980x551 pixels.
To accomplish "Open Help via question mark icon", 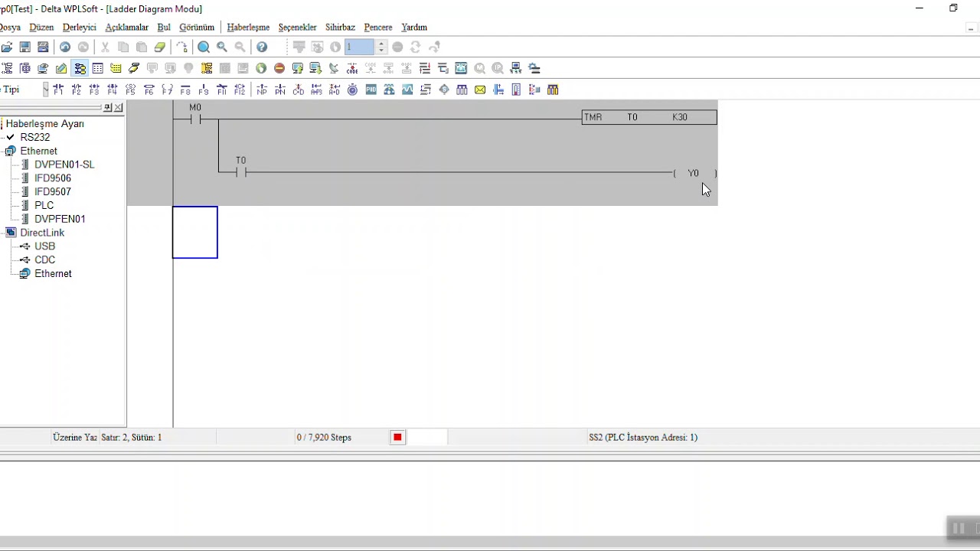I will (x=262, y=47).
